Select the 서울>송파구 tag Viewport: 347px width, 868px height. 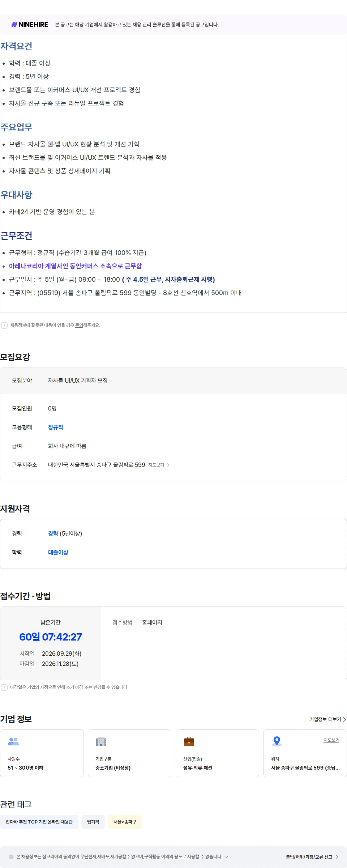125,822
